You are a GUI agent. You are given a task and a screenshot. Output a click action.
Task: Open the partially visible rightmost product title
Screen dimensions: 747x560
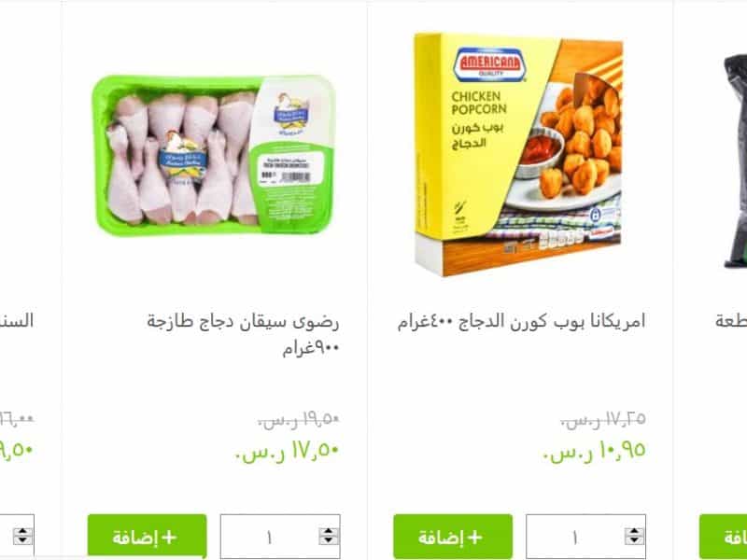[x=731, y=321]
